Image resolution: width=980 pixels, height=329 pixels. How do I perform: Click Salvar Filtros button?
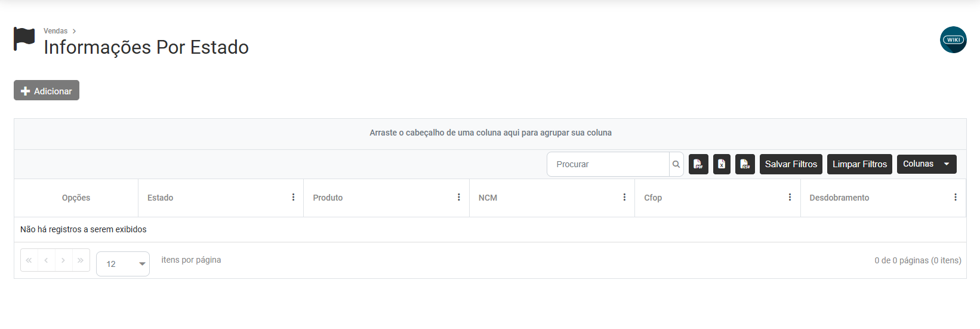click(x=791, y=164)
